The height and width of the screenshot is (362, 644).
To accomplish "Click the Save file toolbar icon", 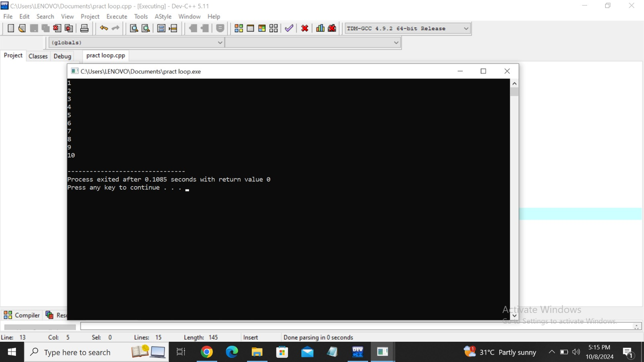I will 34,28.
